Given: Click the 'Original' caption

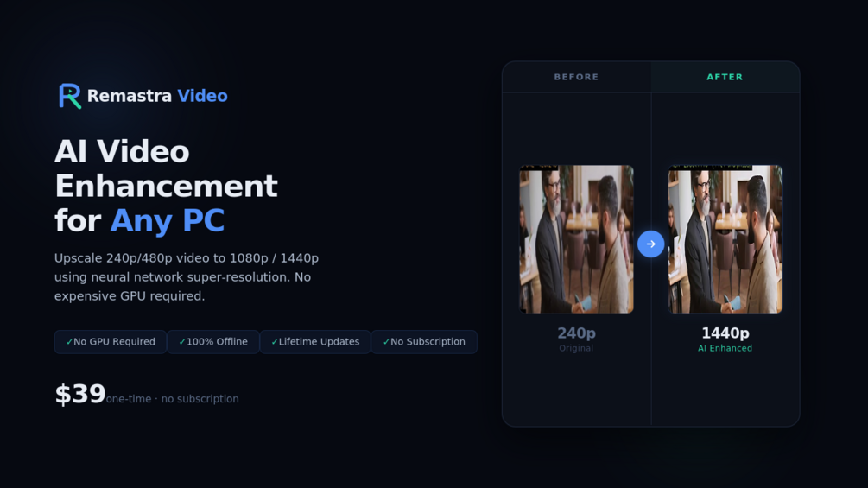Looking at the screenshot, I should click(x=576, y=348).
